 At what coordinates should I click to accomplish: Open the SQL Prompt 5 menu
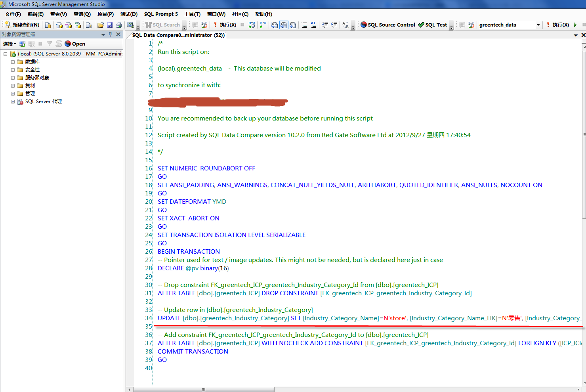tap(161, 14)
